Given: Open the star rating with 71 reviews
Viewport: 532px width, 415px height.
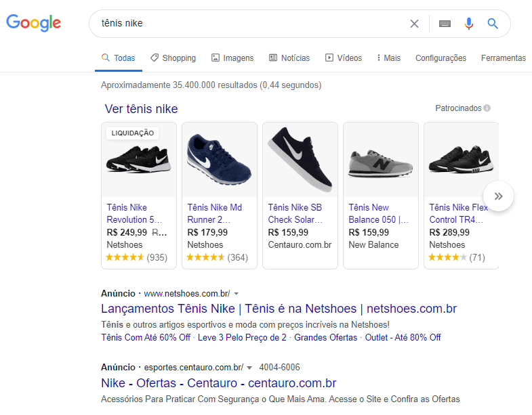Looking at the screenshot, I should 457,257.
